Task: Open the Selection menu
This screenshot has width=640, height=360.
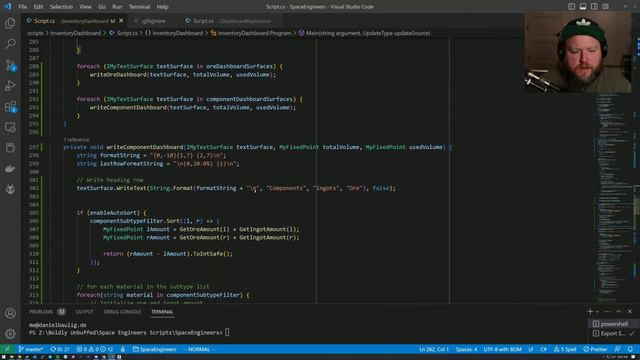Action: tap(61, 7)
